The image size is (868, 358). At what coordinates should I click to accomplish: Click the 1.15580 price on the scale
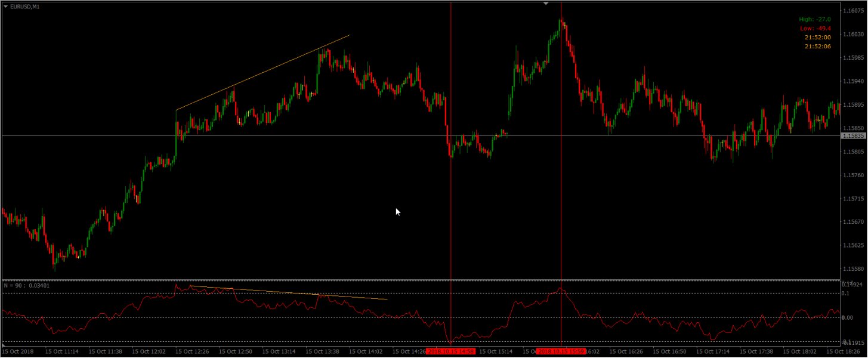[854, 269]
